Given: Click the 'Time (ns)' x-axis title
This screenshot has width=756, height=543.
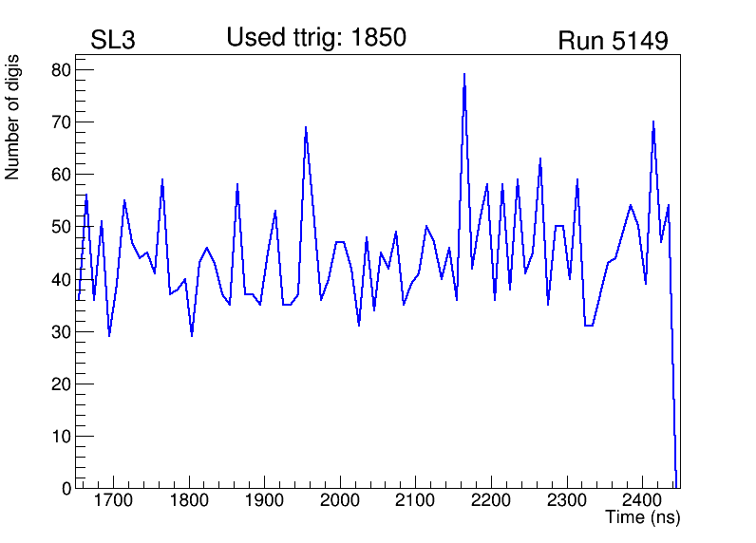Looking at the screenshot, I should (x=643, y=518).
